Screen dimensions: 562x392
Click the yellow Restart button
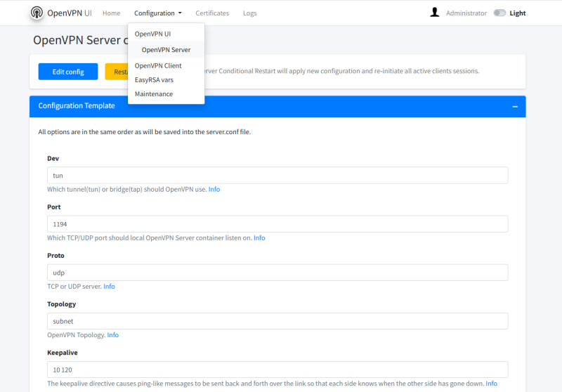(x=117, y=72)
